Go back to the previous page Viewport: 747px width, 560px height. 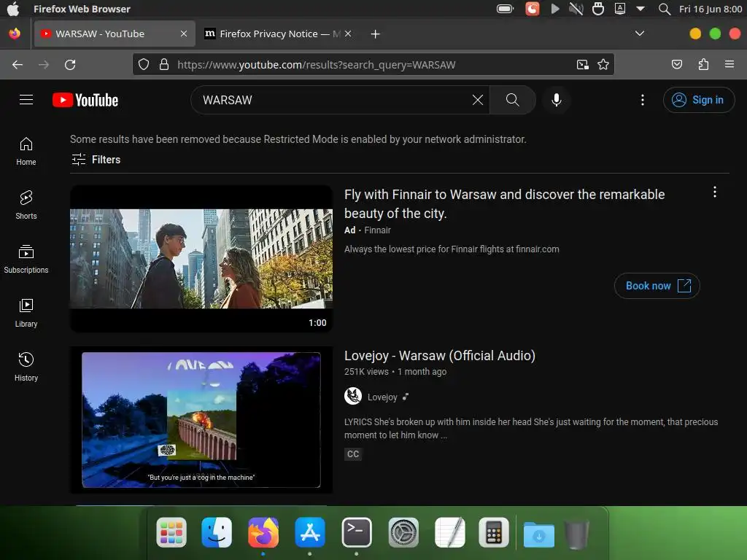[18, 64]
